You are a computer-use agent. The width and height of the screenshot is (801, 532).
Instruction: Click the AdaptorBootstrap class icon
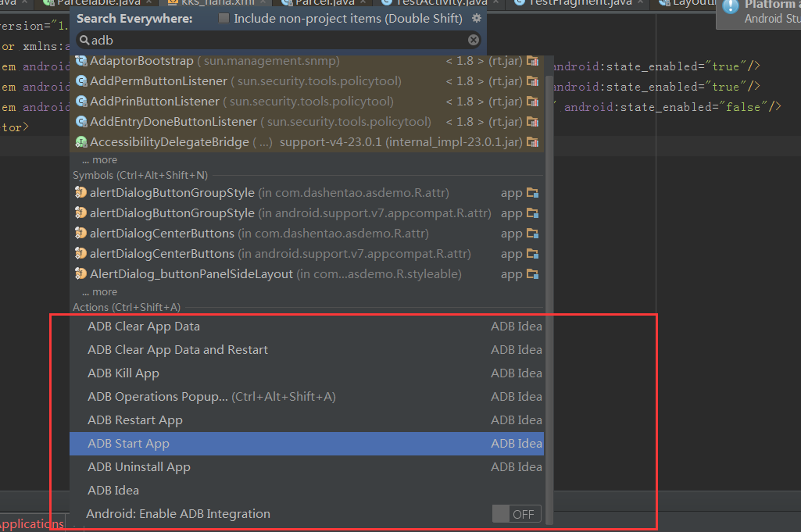point(81,61)
